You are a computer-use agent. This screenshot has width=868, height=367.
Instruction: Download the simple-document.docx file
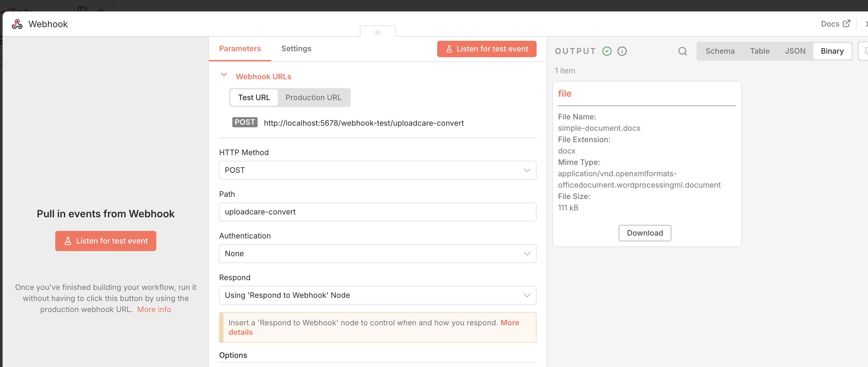click(645, 233)
